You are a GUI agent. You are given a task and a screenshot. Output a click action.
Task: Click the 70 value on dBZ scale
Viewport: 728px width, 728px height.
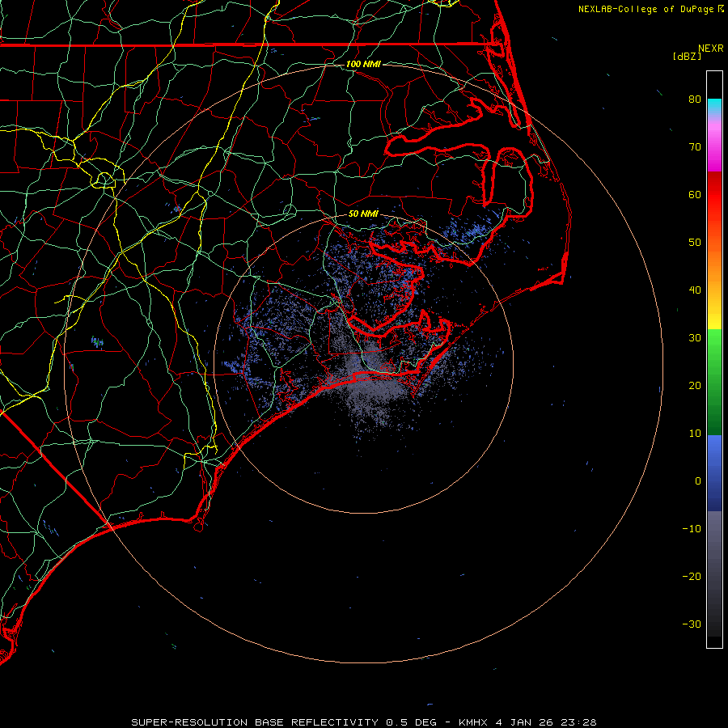[695, 146]
